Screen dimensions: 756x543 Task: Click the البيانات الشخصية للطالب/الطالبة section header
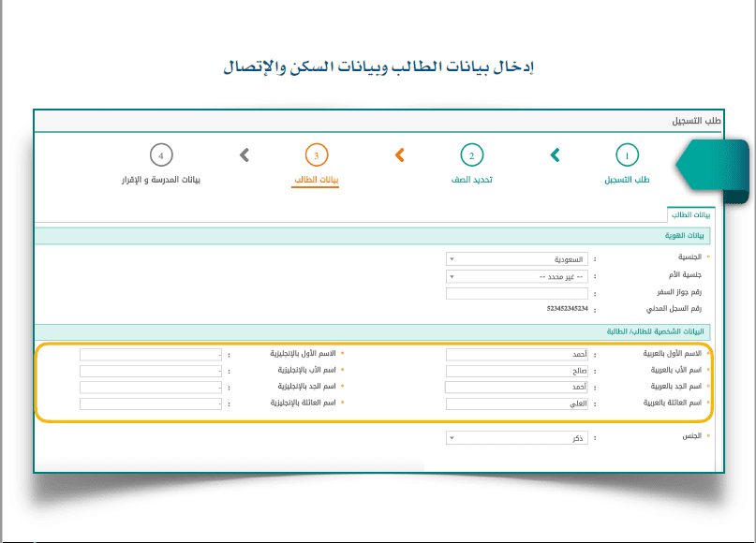click(372, 332)
